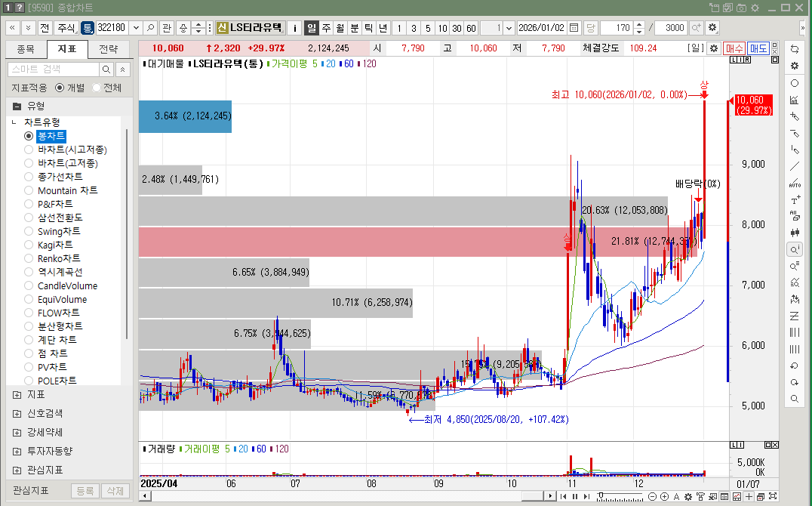812x506 pixels.
Task: Click the smart search input field
Action: [x=54, y=69]
